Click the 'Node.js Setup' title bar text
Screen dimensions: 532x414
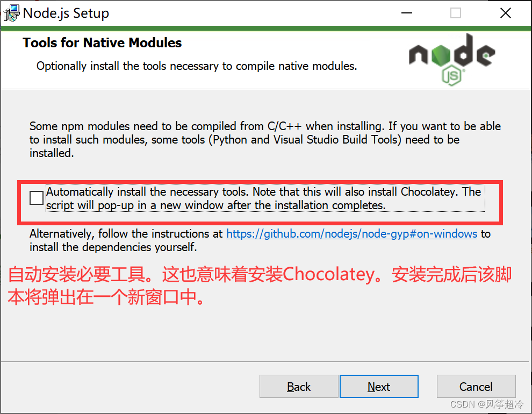click(66, 13)
